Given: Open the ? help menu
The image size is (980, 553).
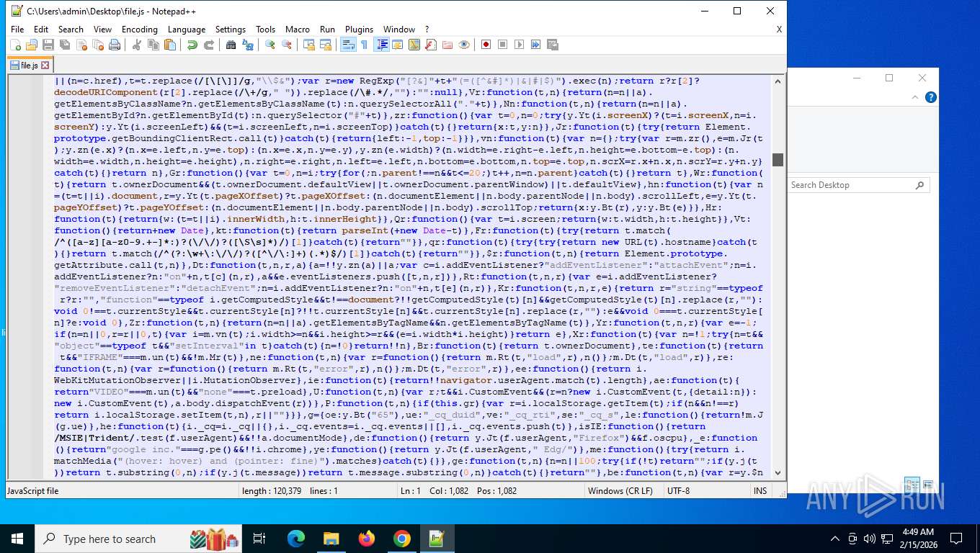Looking at the screenshot, I should pyautogui.click(x=427, y=30).
